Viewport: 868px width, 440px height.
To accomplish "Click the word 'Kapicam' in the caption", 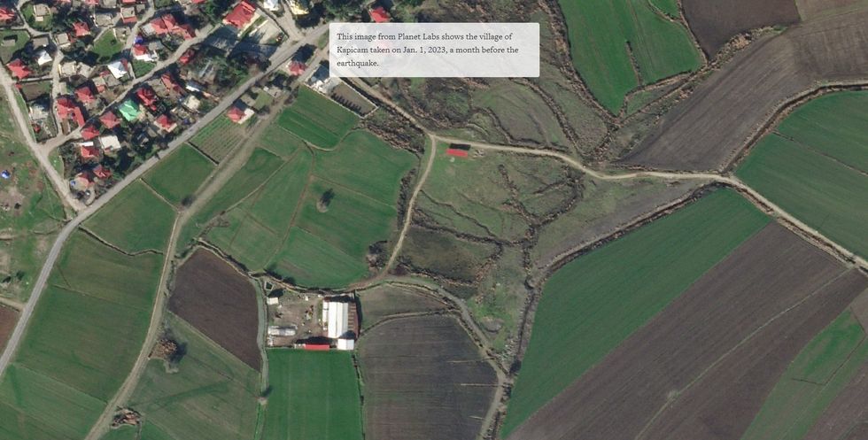I will (x=351, y=50).
